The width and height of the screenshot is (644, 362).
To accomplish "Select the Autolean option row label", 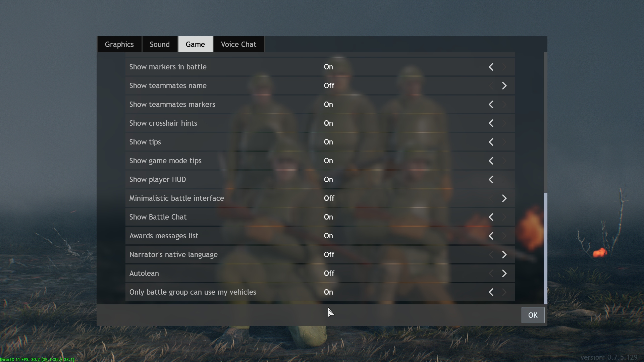I will (x=144, y=274).
